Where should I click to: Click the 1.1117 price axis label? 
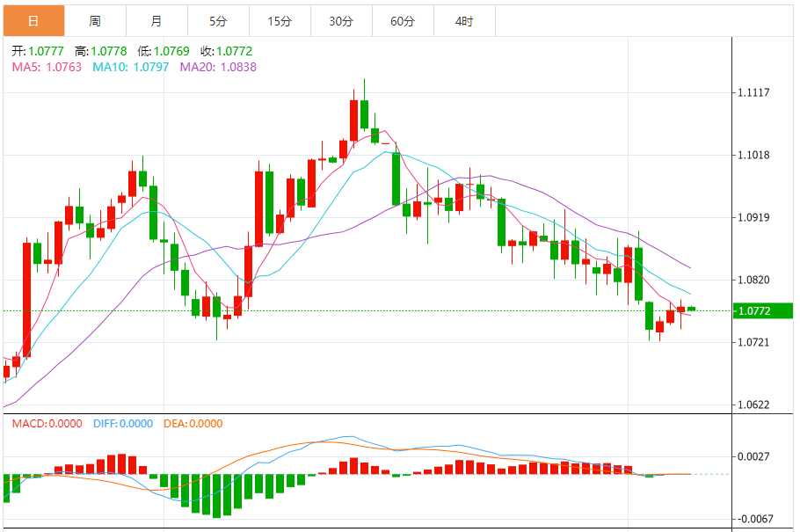753,92
